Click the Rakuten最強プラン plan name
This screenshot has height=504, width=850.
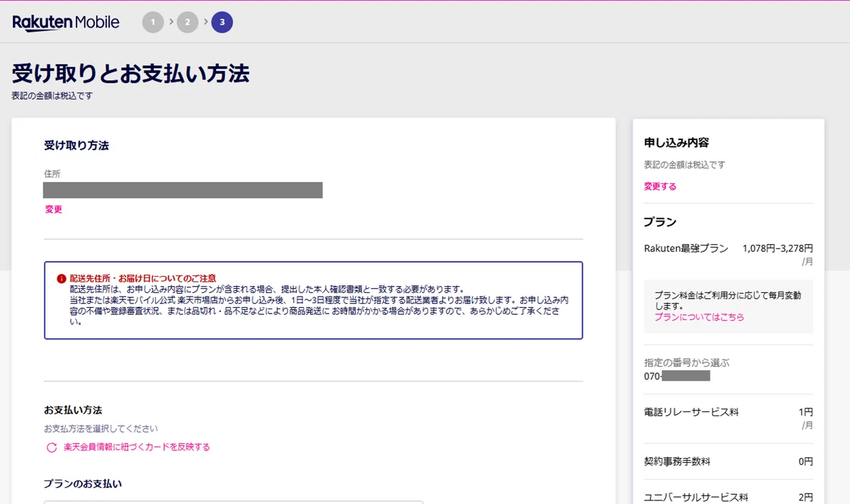(686, 248)
